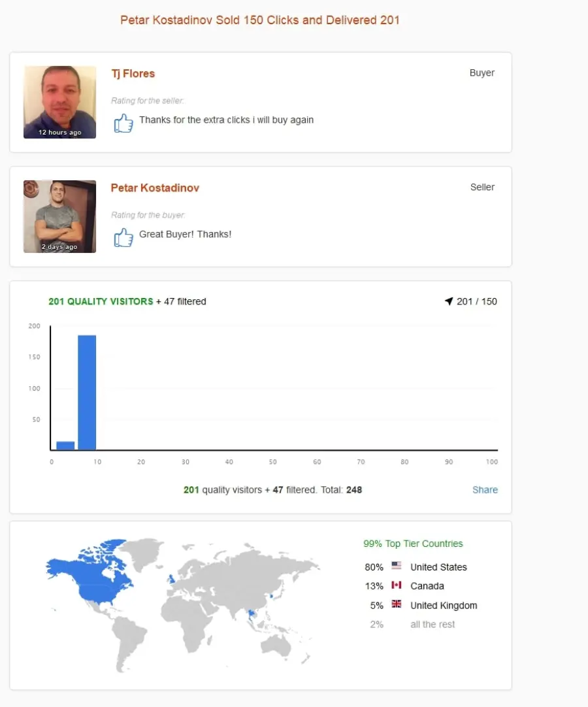Image resolution: width=588 pixels, height=707 pixels.
Task: Click the 99% Top Tier Countries label
Action: tap(413, 544)
